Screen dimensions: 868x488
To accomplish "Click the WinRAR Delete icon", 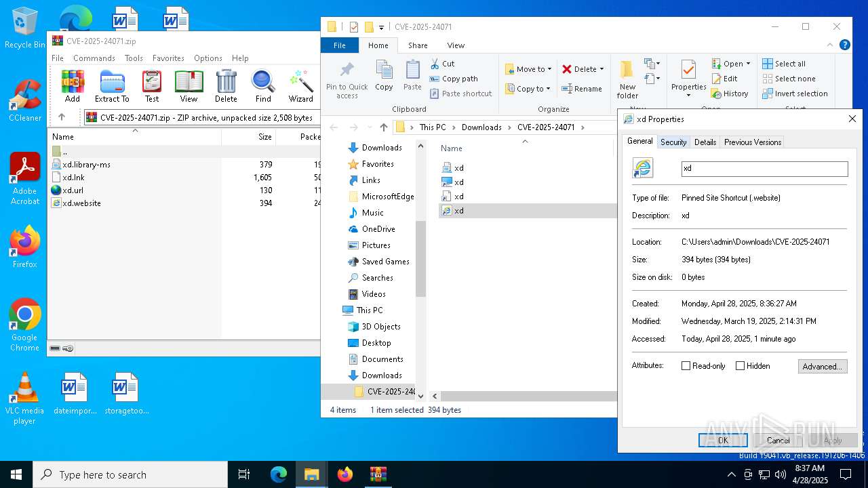I will tap(226, 86).
